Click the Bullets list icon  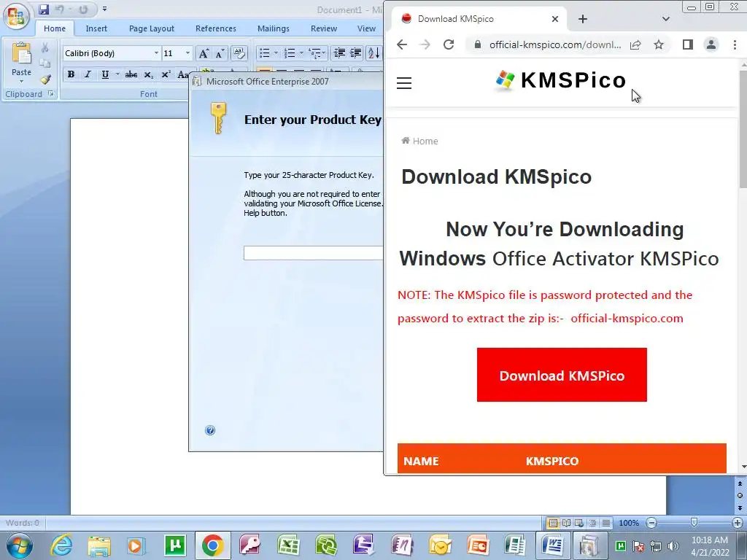click(x=265, y=52)
